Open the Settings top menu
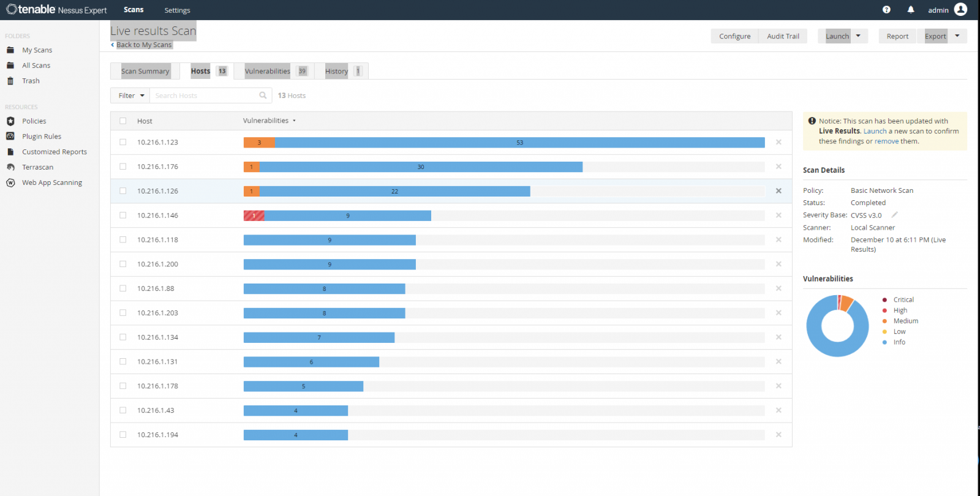This screenshot has width=980, height=496. (177, 10)
